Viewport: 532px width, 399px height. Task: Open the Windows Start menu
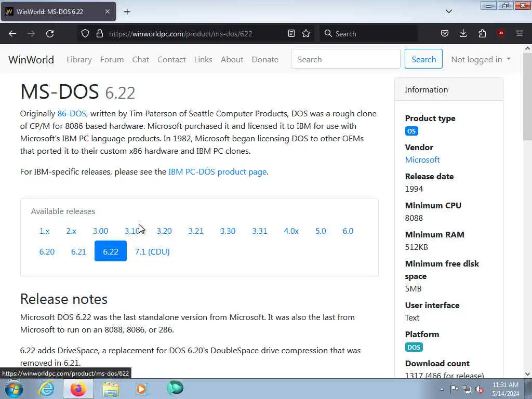point(14,389)
